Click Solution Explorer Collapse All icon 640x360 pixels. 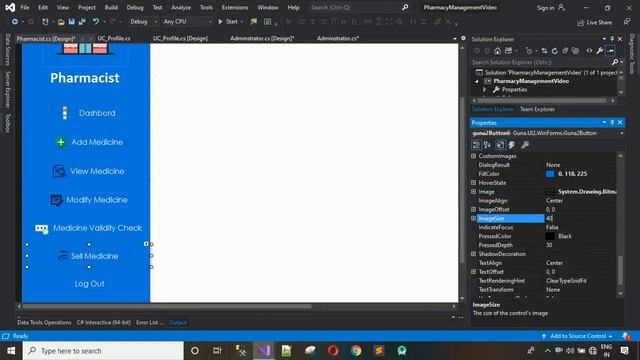[x=565, y=51]
